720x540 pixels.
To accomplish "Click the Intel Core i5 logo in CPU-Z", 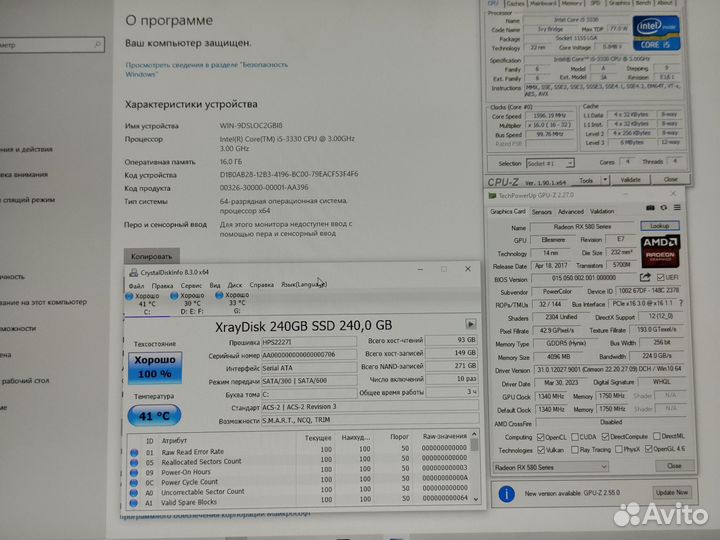I will pyautogui.click(x=657, y=33).
